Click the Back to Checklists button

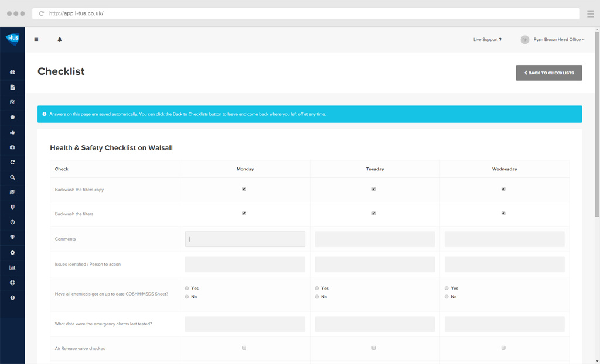coord(548,73)
